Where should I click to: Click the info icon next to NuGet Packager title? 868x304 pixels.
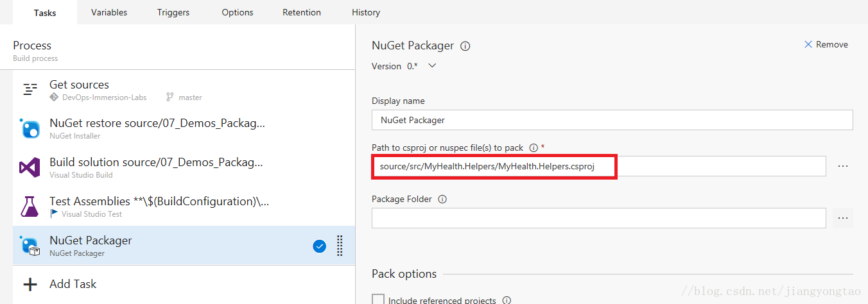(465, 46)
